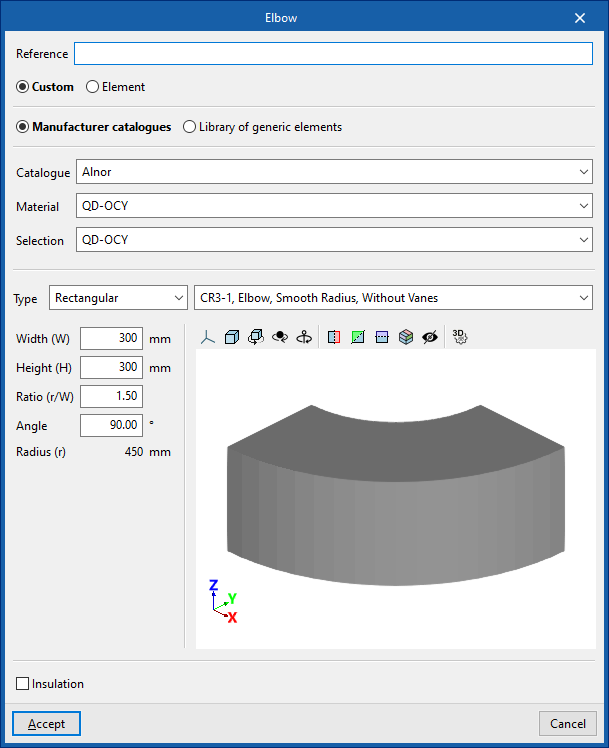This screenshot has width=609, height=748.
Task: Click the Reference text field
Action: 333,53
